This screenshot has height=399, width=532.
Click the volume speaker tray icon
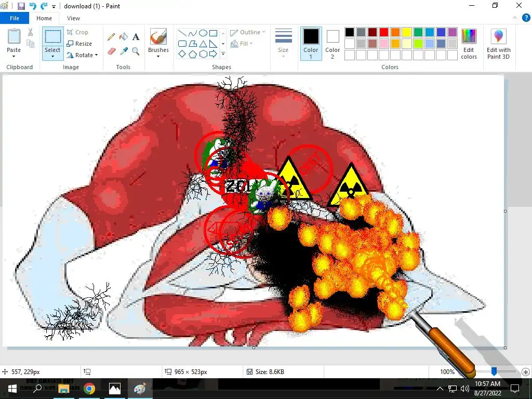pyautogui.click(x=465, y=389)
